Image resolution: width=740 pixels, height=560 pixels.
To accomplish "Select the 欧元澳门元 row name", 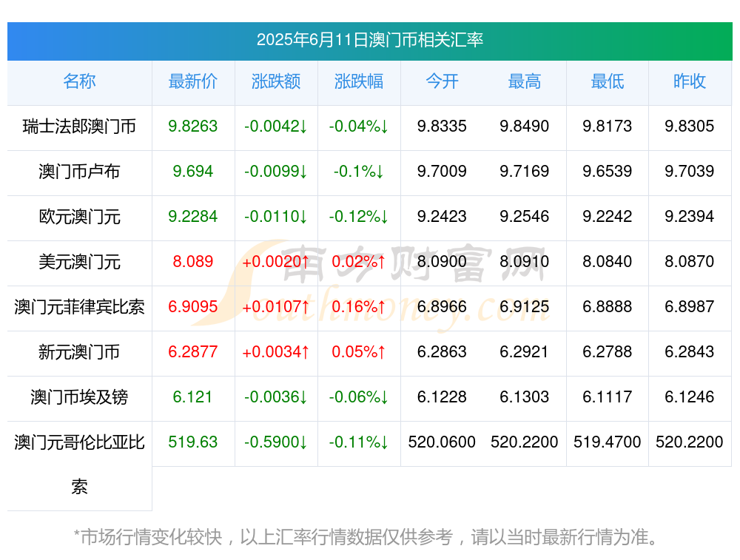I will point(79,217).
